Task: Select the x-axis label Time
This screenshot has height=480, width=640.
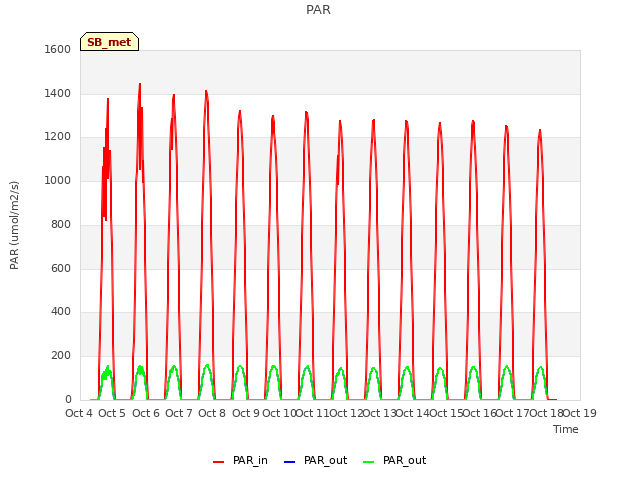Action: click(566, 429)
